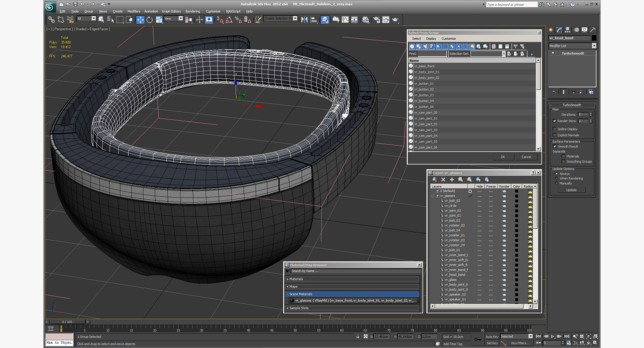
Task: Toggle the Angle Snap icon
Action: [x=229, y=20]
